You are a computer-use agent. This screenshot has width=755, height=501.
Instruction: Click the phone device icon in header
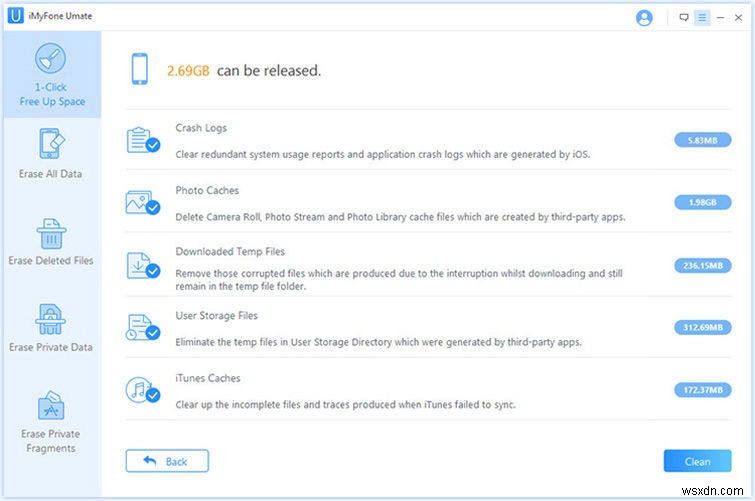[141, 70]
